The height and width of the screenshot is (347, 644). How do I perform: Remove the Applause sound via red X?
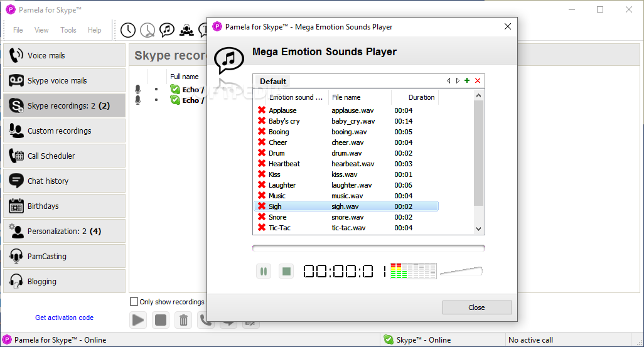pos(262,110)
